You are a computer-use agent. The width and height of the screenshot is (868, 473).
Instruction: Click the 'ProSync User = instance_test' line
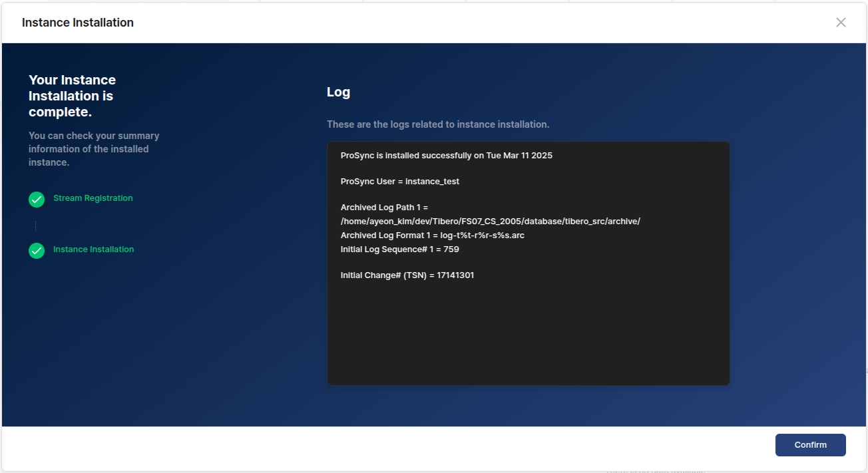coord(399,182)
